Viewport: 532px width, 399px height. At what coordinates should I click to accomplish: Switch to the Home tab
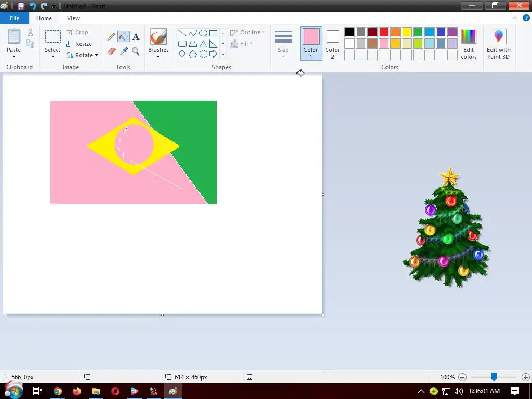click(44, 18)
